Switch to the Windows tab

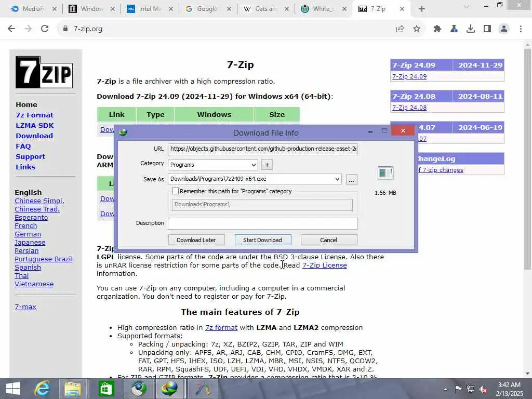pos(87,9)
